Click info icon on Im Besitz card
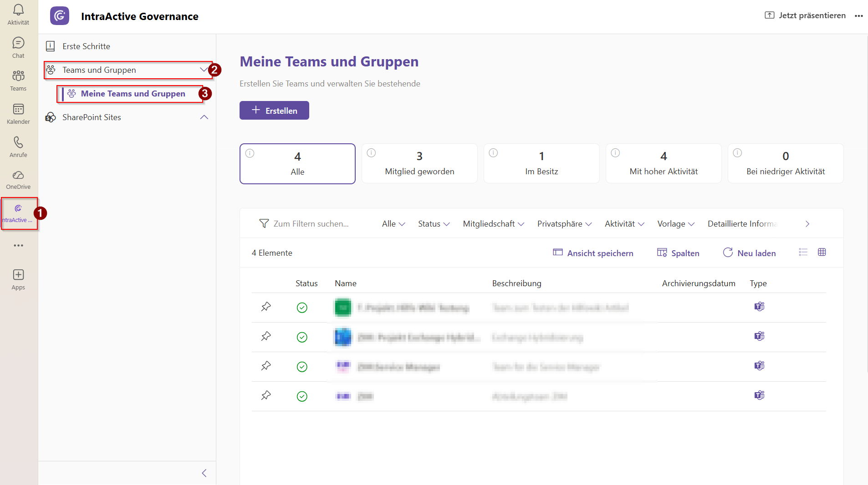Image resolution: width=868 pixels, height=485 pixels. coord(493,152)
